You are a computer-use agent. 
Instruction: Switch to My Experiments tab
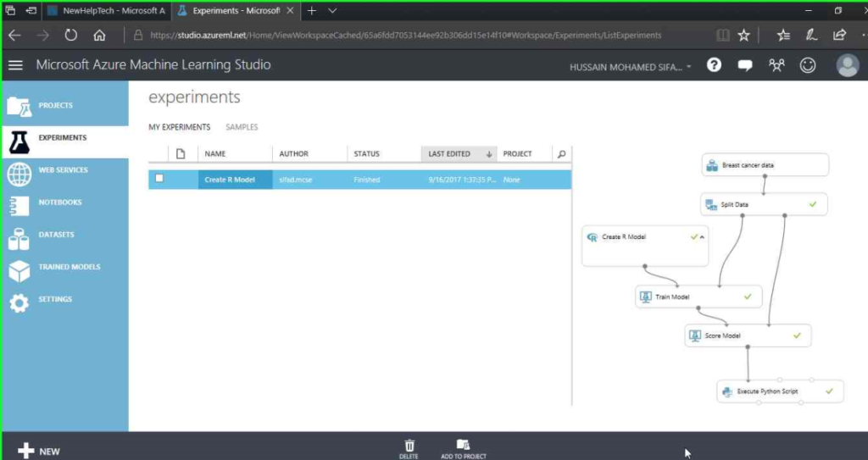click(180, 127)
